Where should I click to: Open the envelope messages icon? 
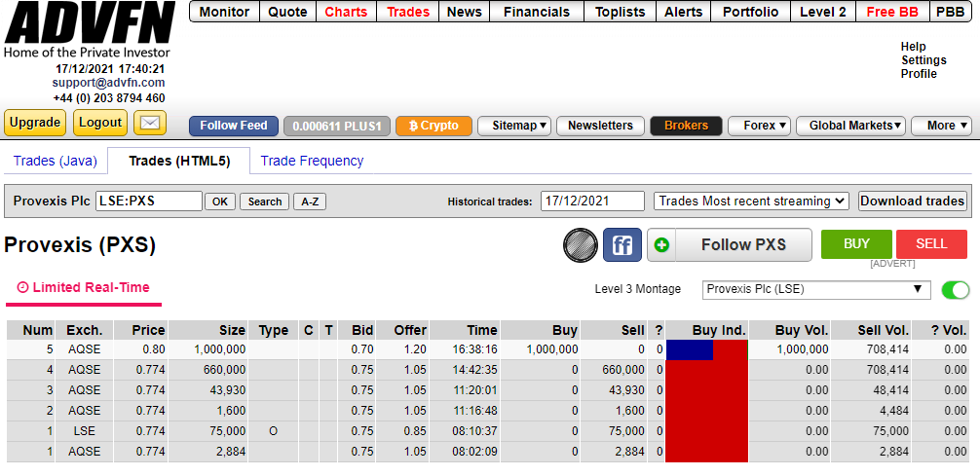[149, 123]
